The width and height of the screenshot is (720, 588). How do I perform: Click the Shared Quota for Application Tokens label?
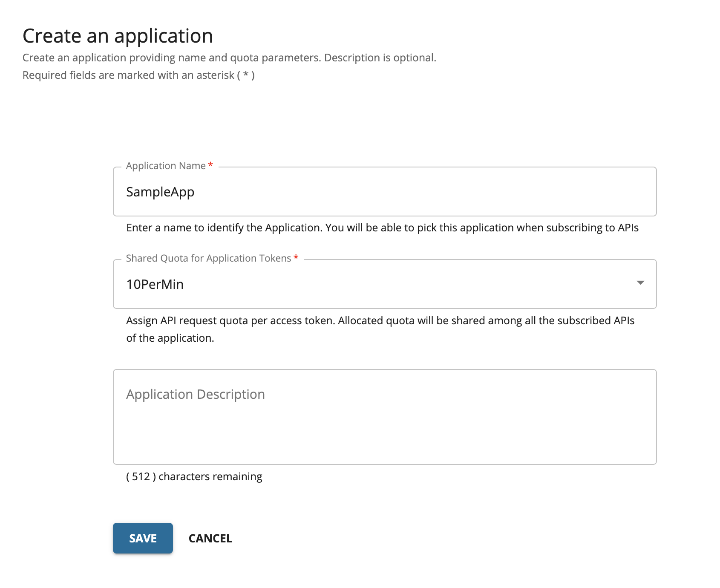click(207, 258)
